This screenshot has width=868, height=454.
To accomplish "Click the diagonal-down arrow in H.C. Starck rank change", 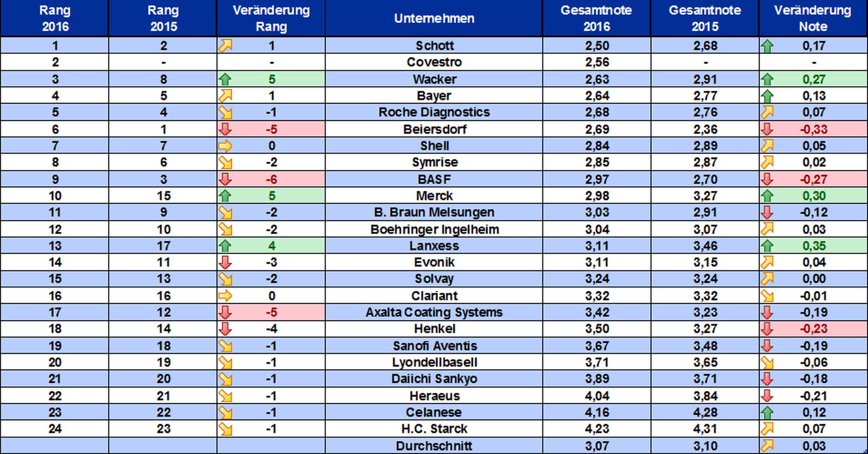I will [225, 429].
